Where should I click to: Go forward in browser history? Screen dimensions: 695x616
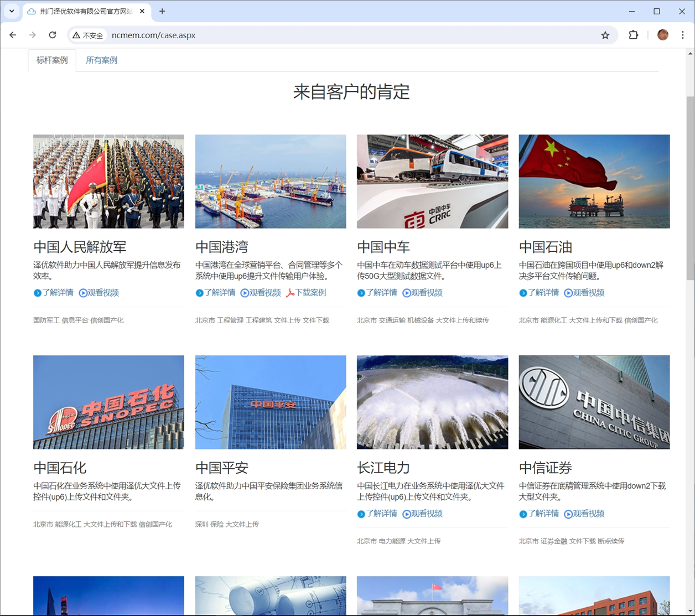[33, 35]
